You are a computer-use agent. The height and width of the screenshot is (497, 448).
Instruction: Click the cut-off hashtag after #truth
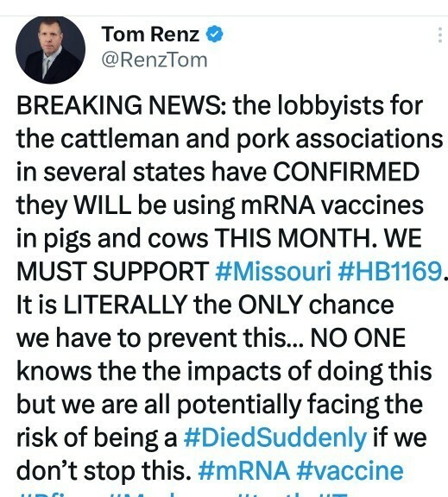pos(333,494)
